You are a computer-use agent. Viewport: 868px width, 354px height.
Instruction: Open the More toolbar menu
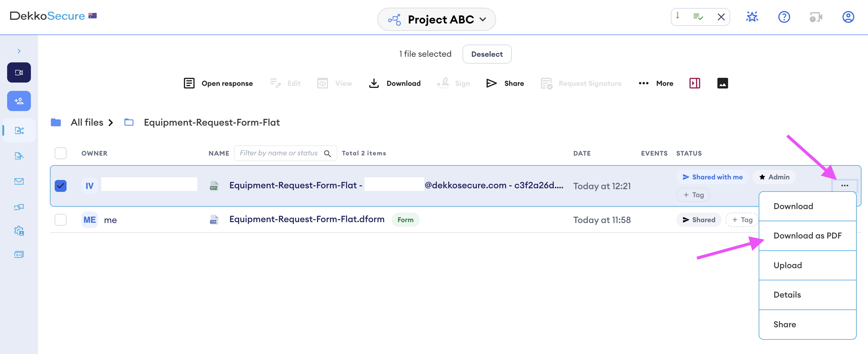pos(656,83)
